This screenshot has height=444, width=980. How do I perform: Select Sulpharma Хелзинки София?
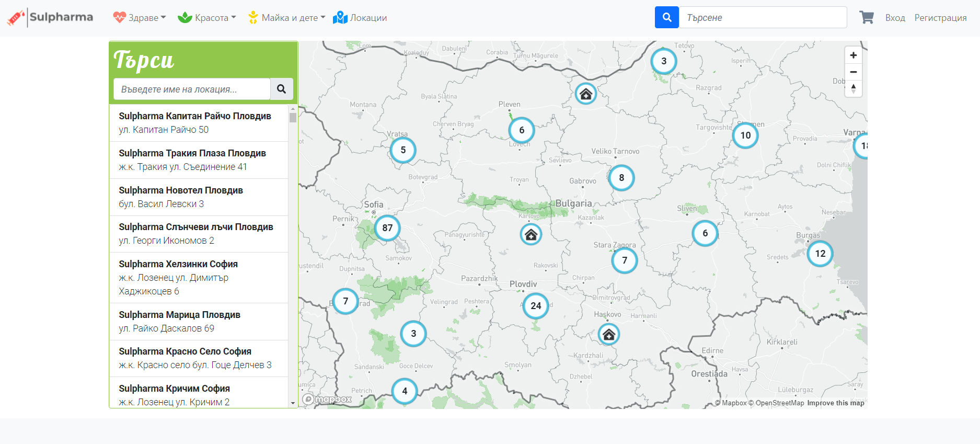tap(199, 278)
